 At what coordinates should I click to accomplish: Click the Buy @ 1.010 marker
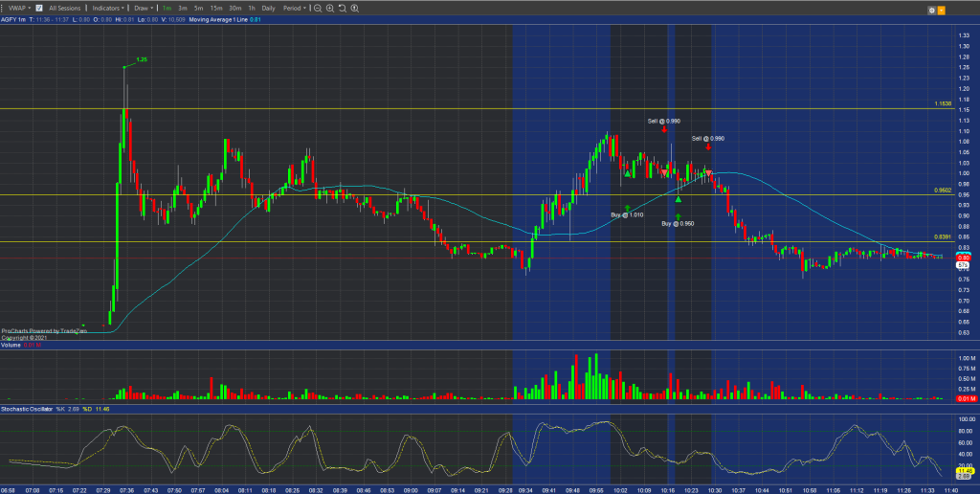627,214
